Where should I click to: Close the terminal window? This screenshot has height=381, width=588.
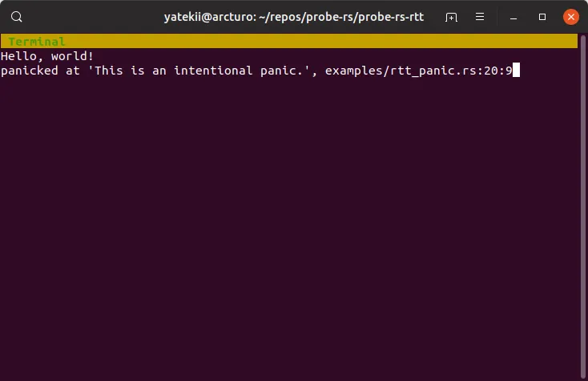570,17
